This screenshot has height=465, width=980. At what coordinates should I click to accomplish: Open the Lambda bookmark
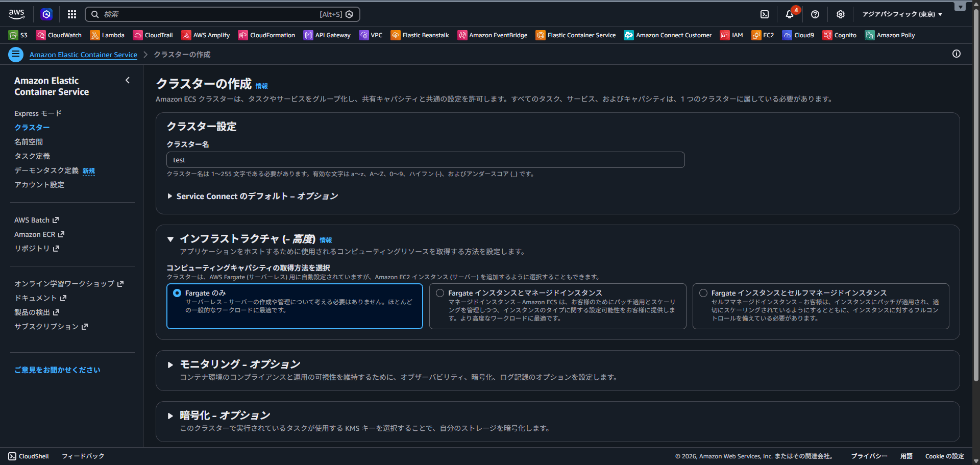click(x=107, y=35)
